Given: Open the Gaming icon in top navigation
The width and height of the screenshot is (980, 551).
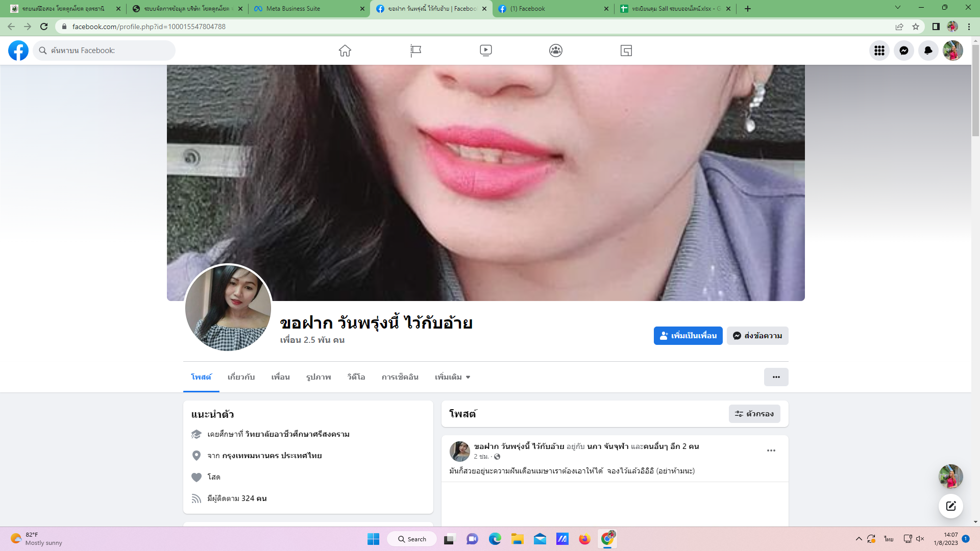Looking at the screenshot, I should tap(626, 51).
